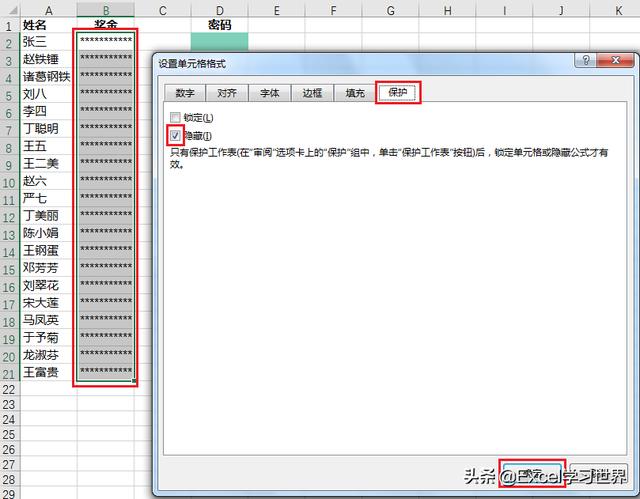Click the help question mark button
Viewport: 640px width, 499px height.
tap(585, 60)
